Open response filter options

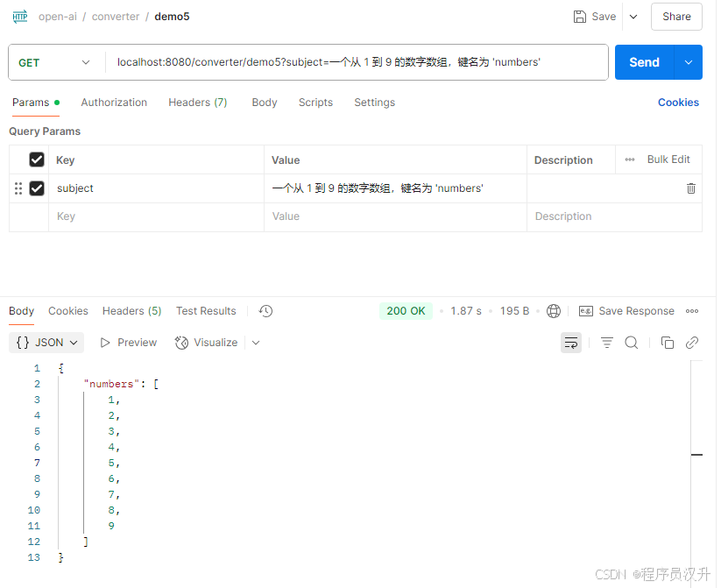607,343
